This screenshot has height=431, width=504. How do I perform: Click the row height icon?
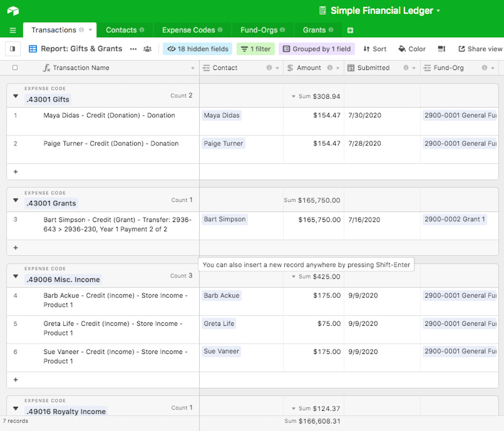[x=442, y=49]
